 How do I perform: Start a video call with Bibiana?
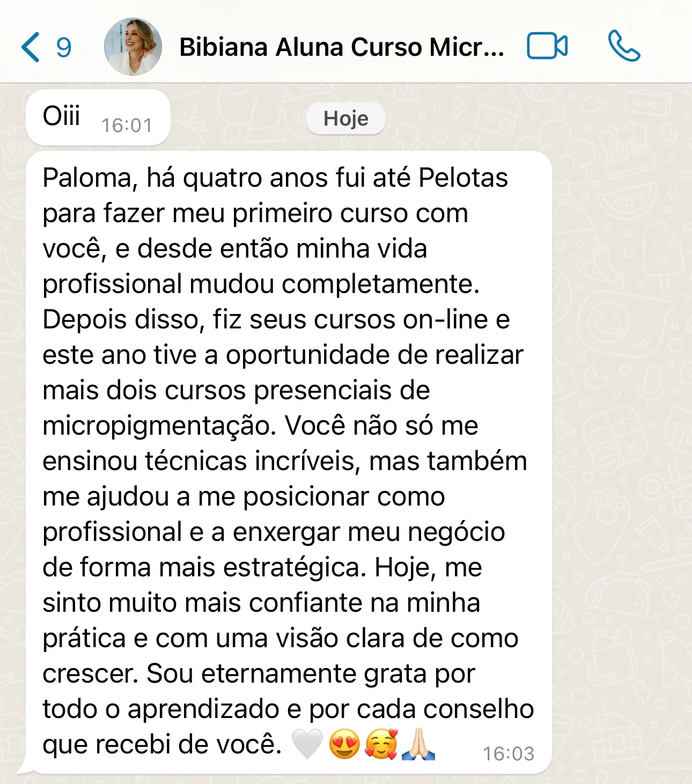(547, 46)
